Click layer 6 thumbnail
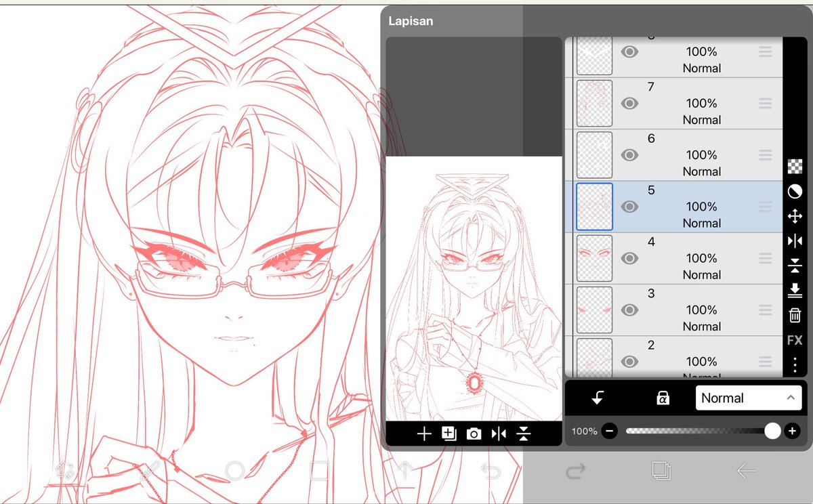Image resolution: width=813 pixels, height=504 pixels. (x=594, y=155)
